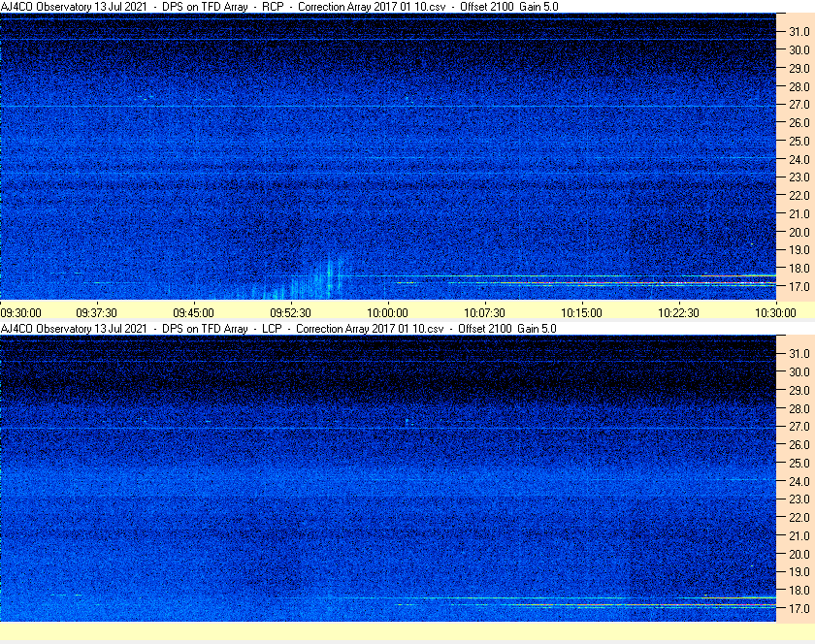Select the 09:52:30 time axis label
Image resolution: width=815 pixels, height=644 pixels.
click(x=290, y=313)
